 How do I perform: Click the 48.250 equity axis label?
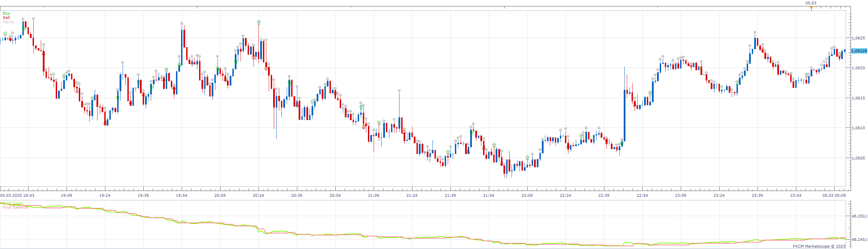pos(860,216)
